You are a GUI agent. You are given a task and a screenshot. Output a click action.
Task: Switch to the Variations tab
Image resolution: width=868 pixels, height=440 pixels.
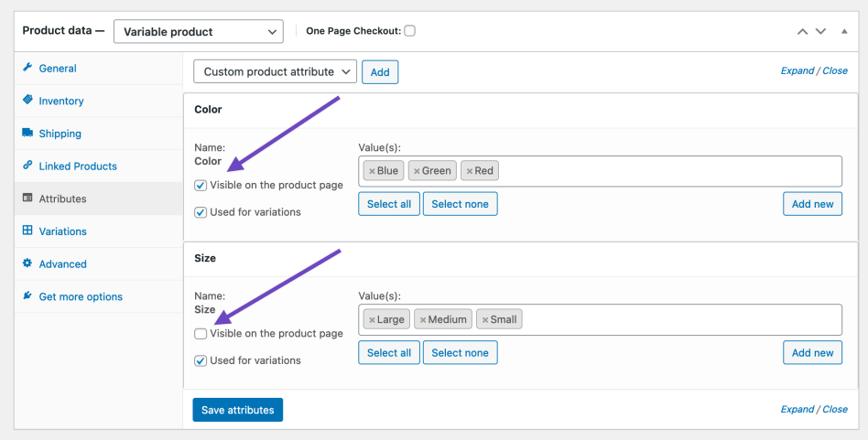pyautogui.click(x=62, y=231)
